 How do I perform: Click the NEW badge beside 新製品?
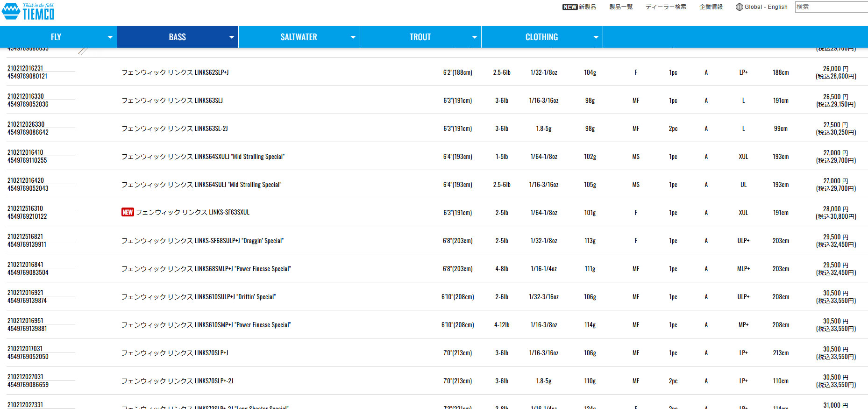[x=569, y=7]
